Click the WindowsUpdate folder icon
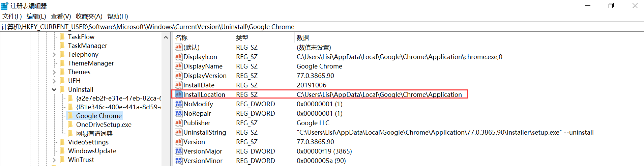 pos(62,150)
